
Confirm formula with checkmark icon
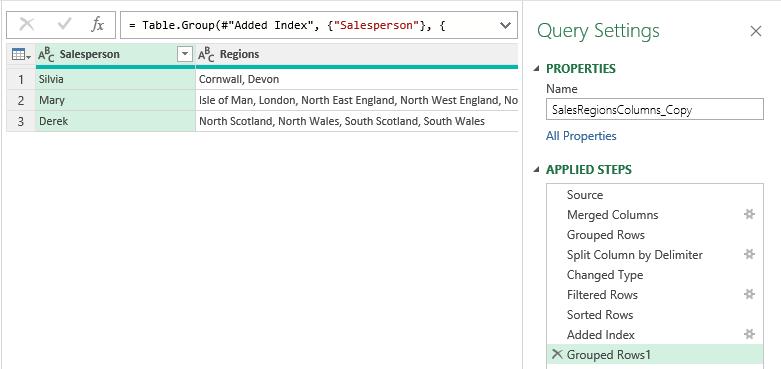(x=64, y=24)
